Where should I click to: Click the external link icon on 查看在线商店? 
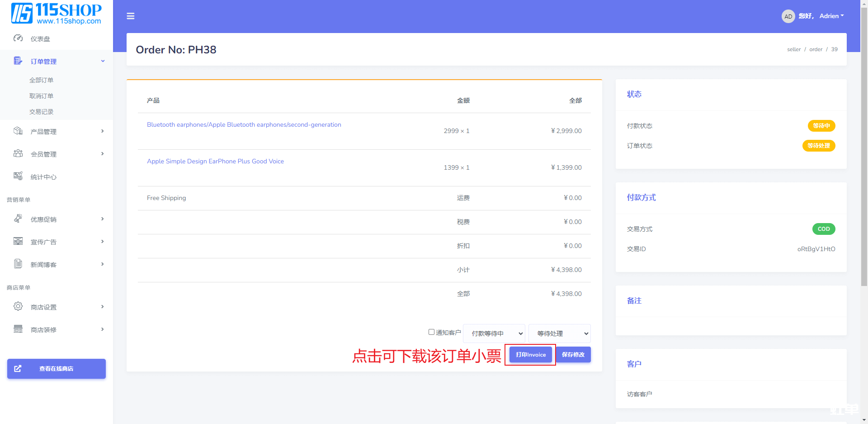(18, 369)
